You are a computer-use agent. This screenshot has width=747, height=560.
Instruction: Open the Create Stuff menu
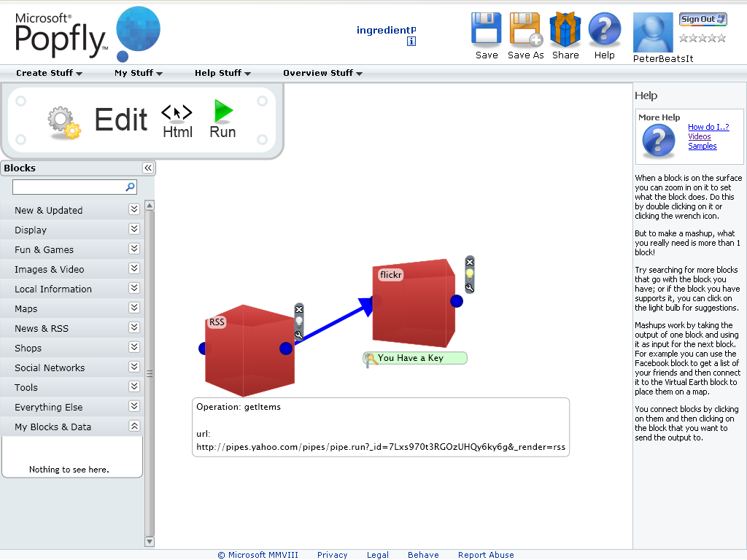[49, 73]
